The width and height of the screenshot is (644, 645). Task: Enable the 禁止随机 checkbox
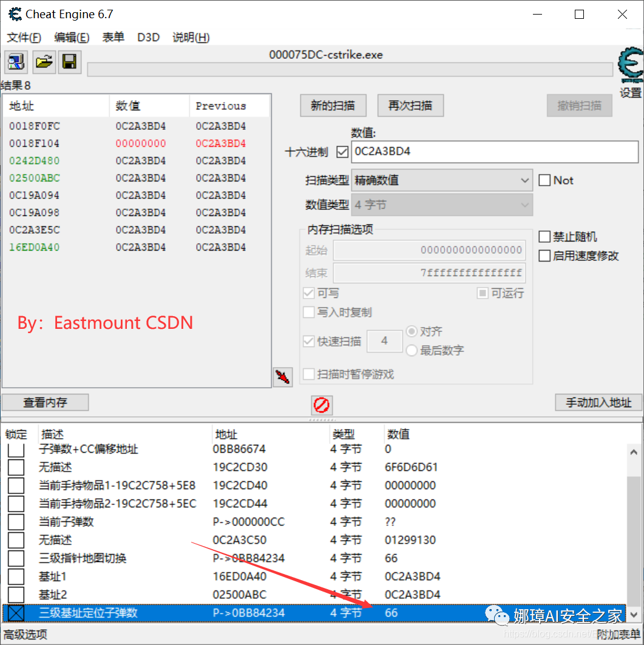[544, 237]
